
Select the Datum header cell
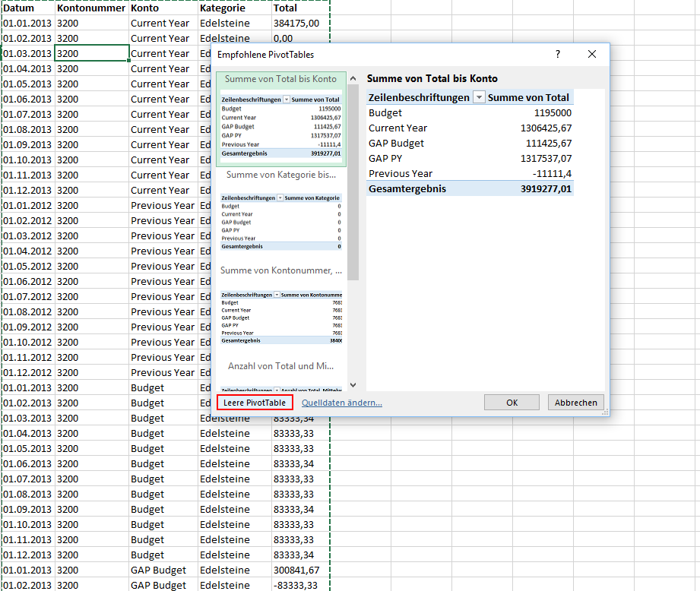coord(28,8)
